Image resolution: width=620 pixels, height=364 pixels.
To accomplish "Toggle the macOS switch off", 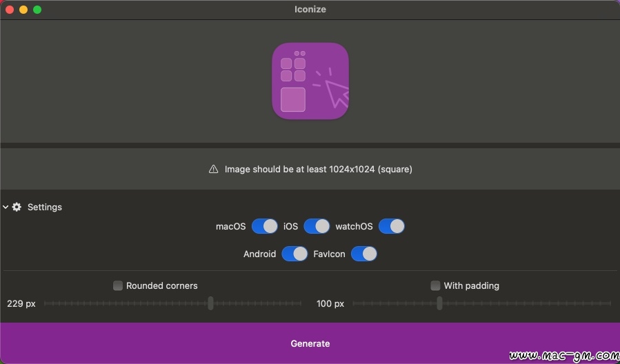I will point(264,226).
